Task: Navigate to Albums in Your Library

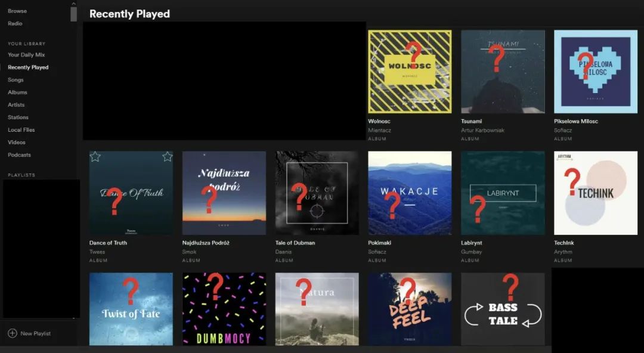Action: (x=17, y=92)
